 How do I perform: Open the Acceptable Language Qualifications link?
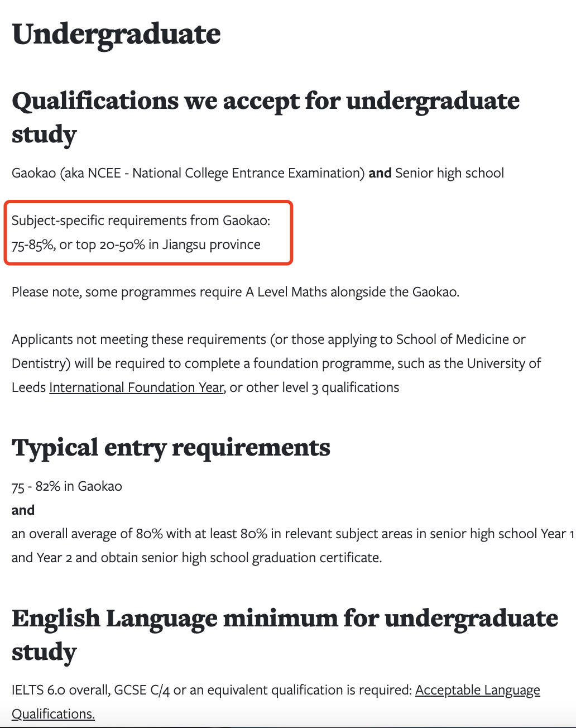[x=276, y=702]
